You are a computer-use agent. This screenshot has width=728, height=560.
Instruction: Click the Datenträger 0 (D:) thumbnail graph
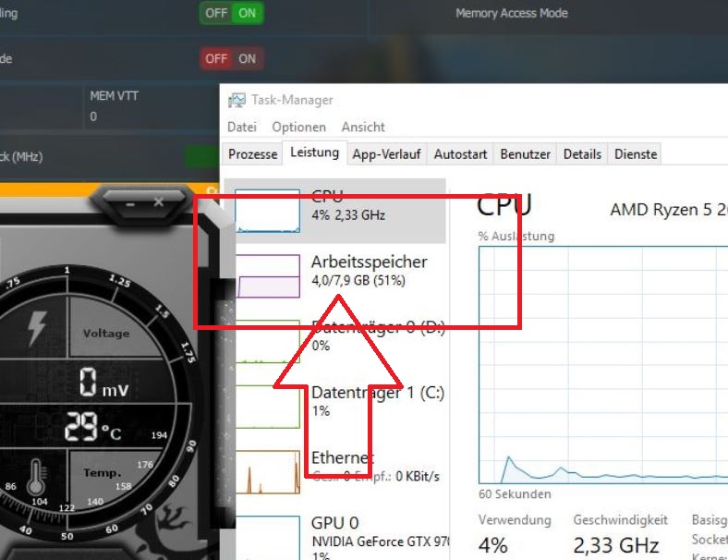click(268, 341)
